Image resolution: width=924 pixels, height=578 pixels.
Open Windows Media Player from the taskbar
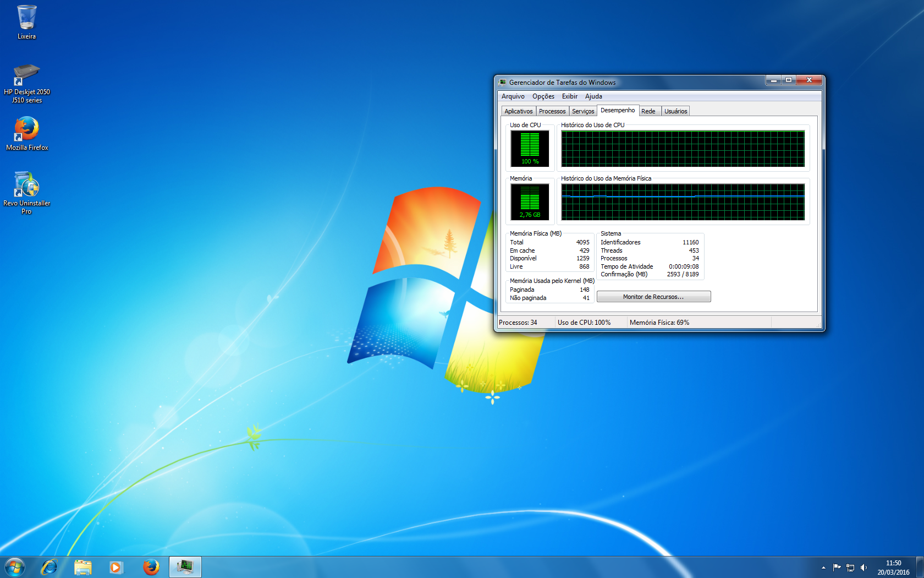coord(116,567)
